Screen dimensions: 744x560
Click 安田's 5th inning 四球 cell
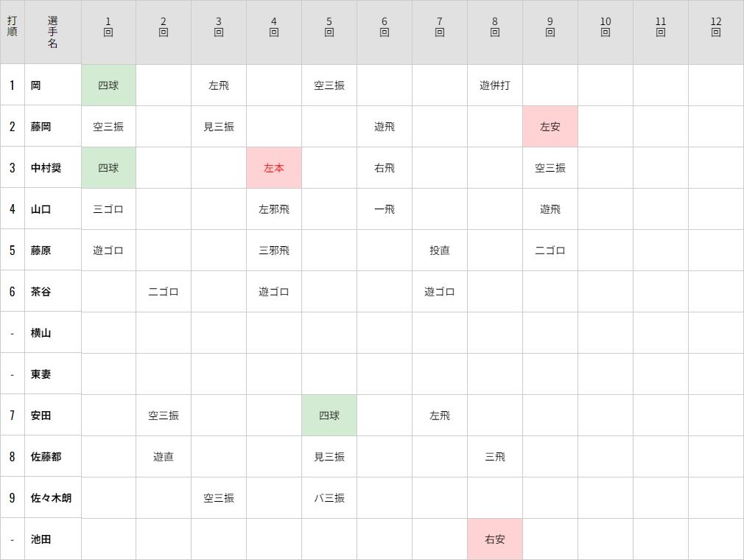click(x=329, y=416)
